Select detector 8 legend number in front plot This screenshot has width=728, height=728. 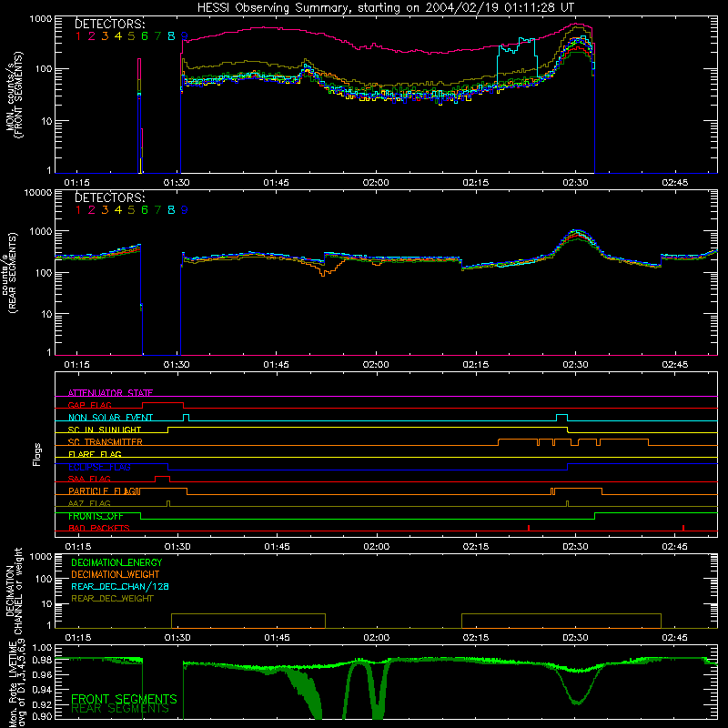tap(171, 36)
